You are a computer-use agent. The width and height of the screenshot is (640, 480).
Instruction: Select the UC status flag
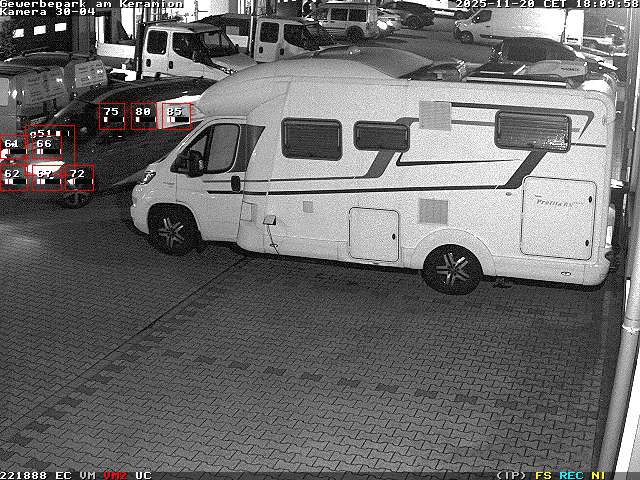point(143,475)
